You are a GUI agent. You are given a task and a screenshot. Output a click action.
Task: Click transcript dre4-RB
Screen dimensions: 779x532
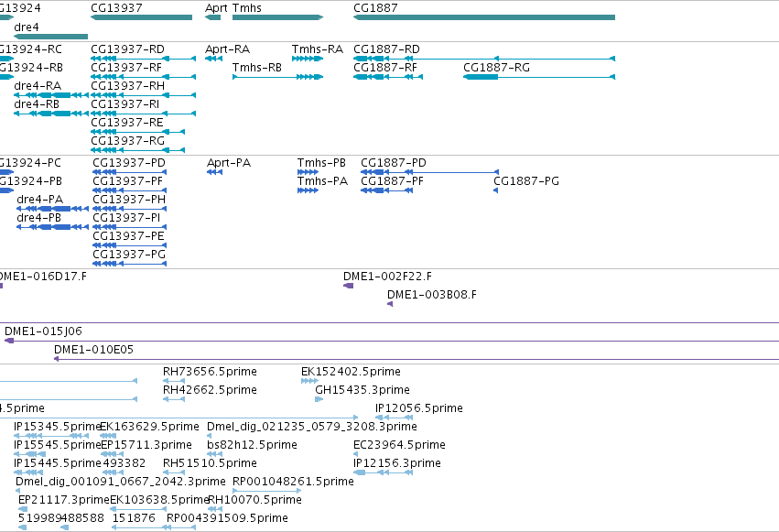(x=50, y=114)
